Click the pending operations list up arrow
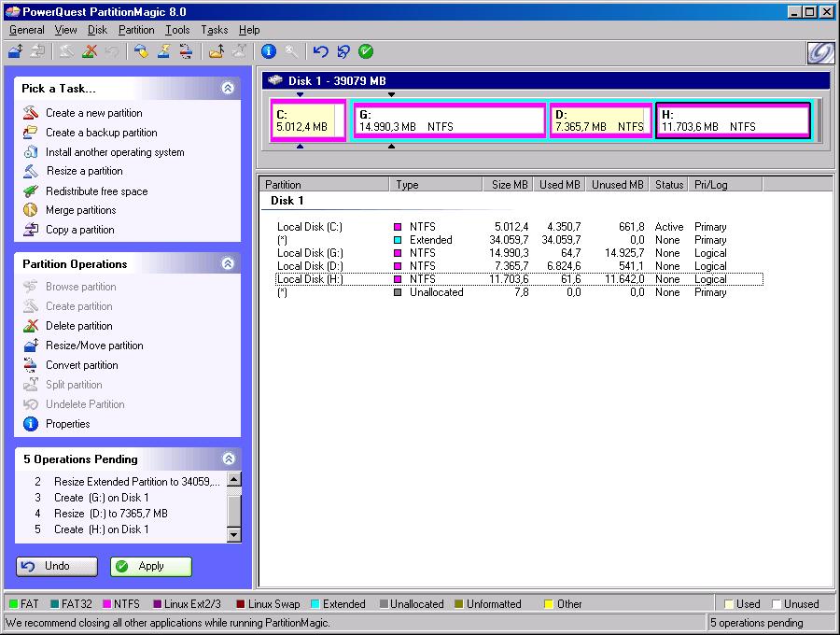This screenshot has height=635, width=840. 234,479
